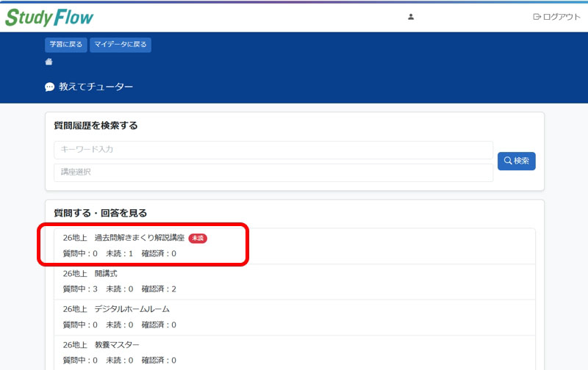Click the magnifier icon in the 検索 button
This screenshot has width=588, height=370.
(x=507, y=161)
